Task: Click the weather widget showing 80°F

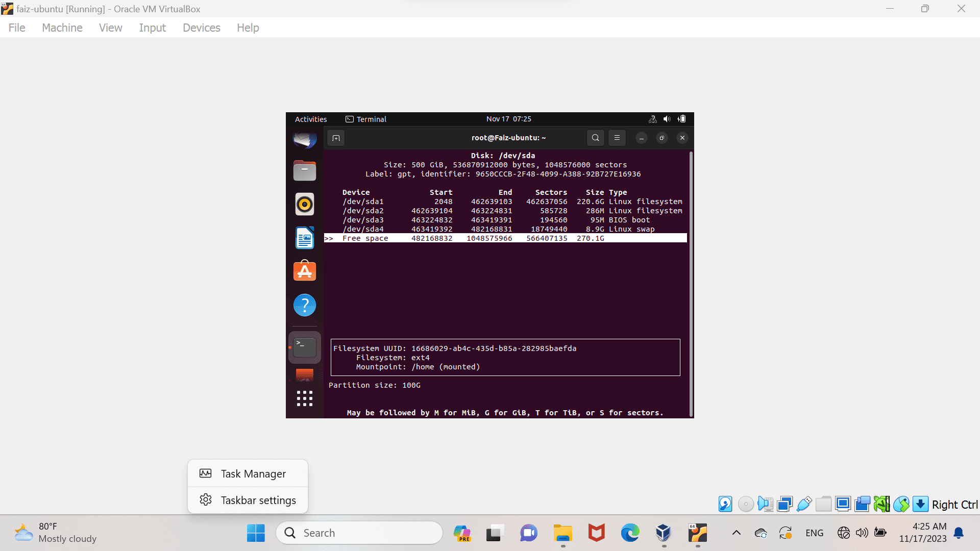Action: click(55, 533)
